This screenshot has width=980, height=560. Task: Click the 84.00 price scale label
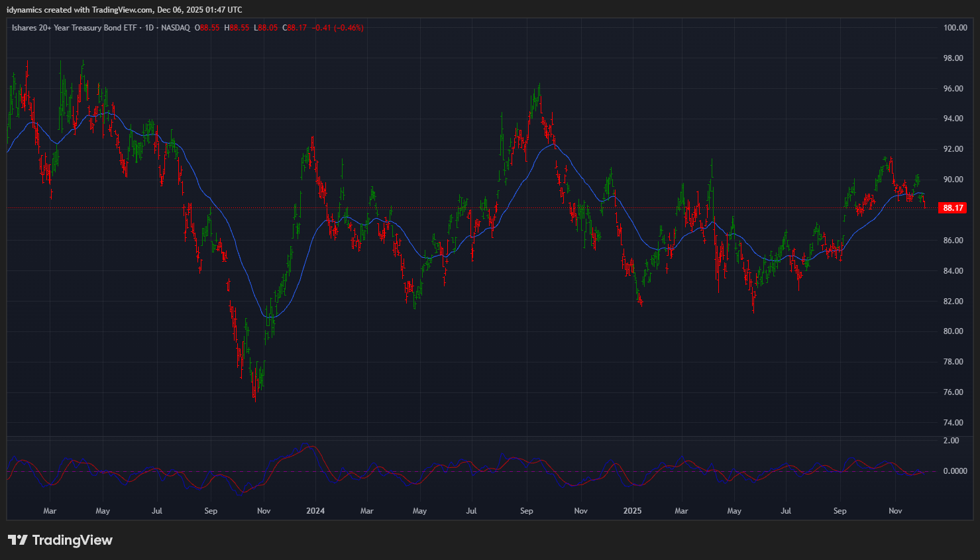tap(953, 271)
